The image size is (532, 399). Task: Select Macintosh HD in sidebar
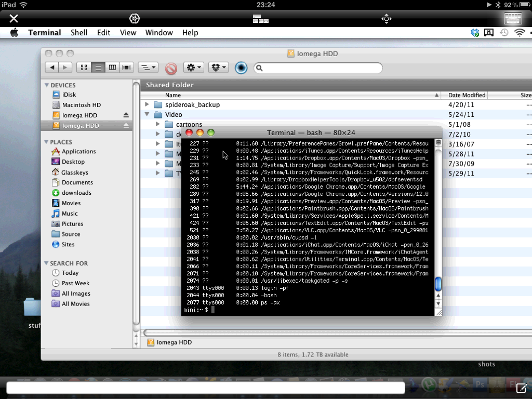81,105
